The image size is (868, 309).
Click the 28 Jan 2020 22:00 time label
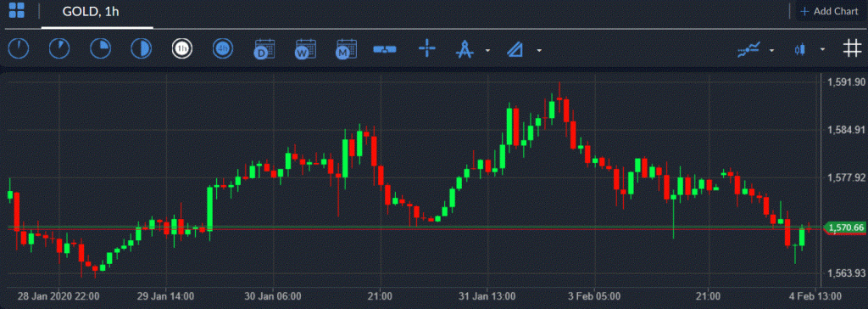point(58,295)
